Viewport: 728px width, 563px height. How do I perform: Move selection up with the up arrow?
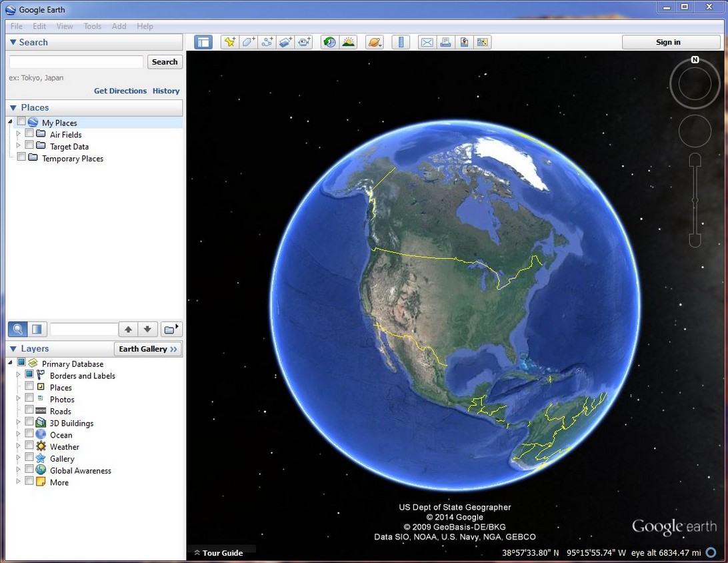pyautogui.click(x=128, y=330)
